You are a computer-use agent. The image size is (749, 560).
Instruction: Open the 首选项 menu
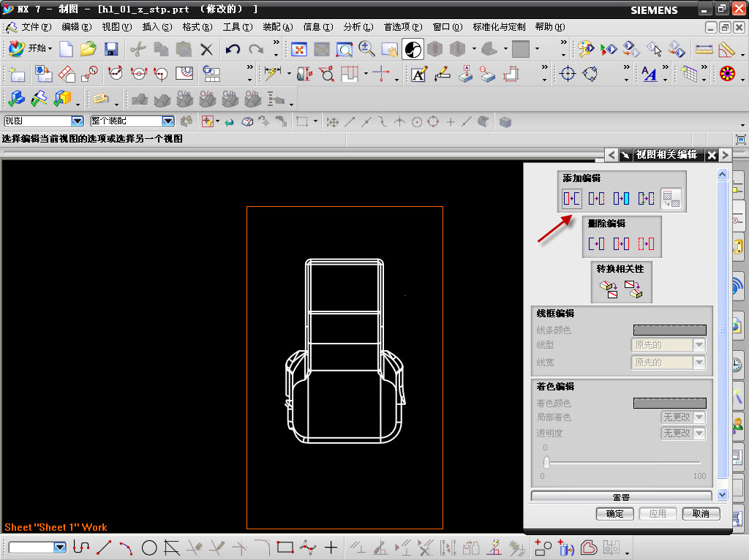402,27
